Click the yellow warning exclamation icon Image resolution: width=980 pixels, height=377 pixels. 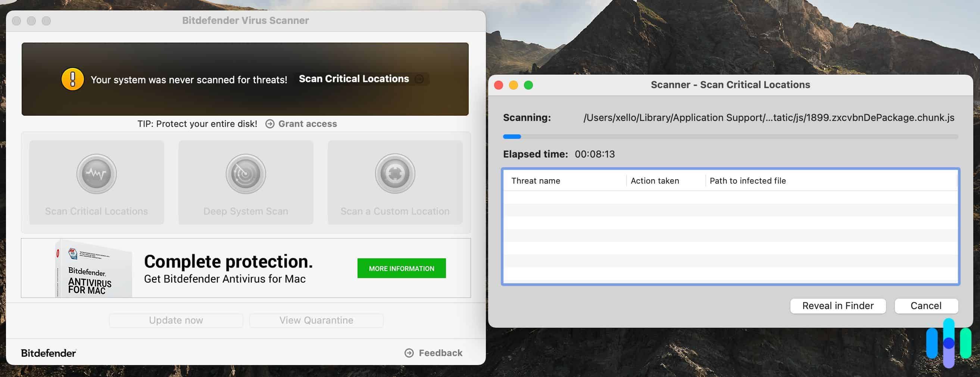pos(72,79)
